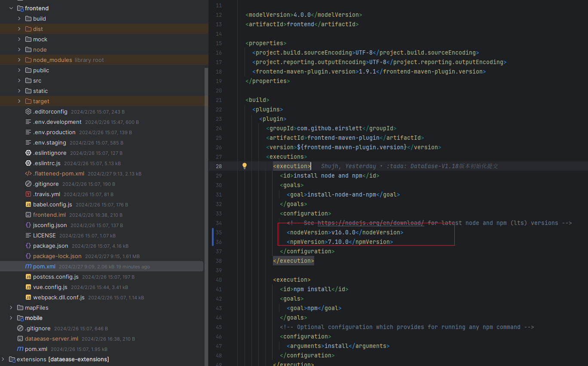Click the 1.9.1 plugin version value
588x366 pixels.
pos(367,71)
